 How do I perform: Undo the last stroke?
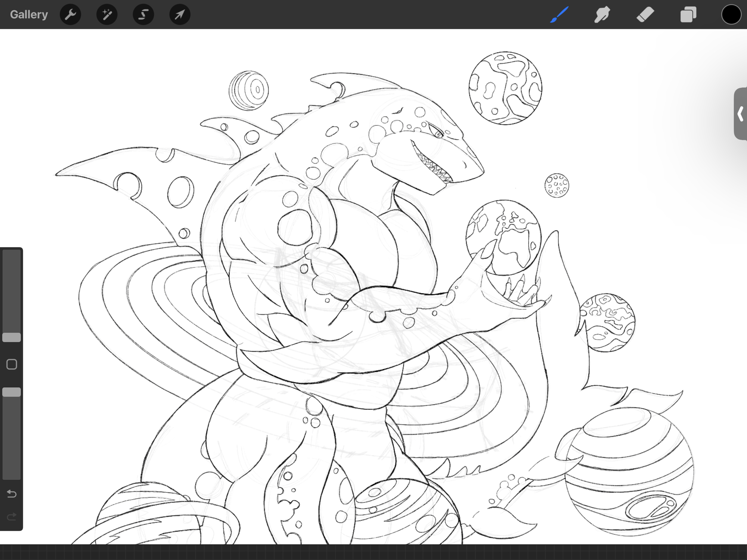[x=12, y=494]
